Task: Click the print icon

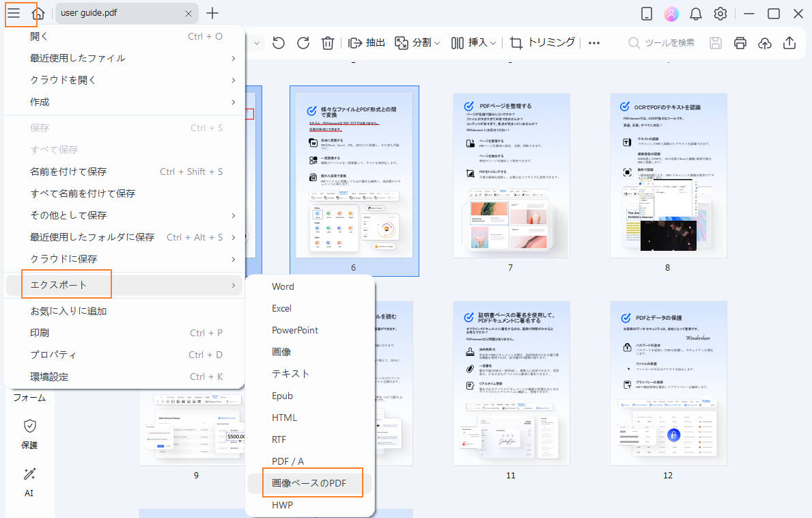Action: click(x=740, y=42)
